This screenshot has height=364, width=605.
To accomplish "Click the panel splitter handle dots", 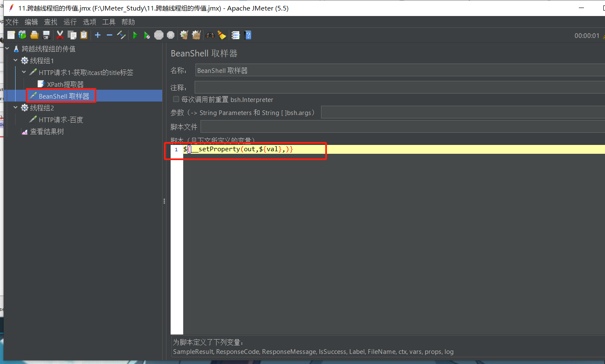I will 164,201.
